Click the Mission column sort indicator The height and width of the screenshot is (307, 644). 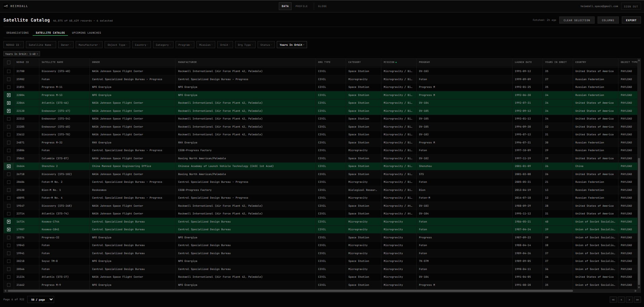(x=396, y=62)
